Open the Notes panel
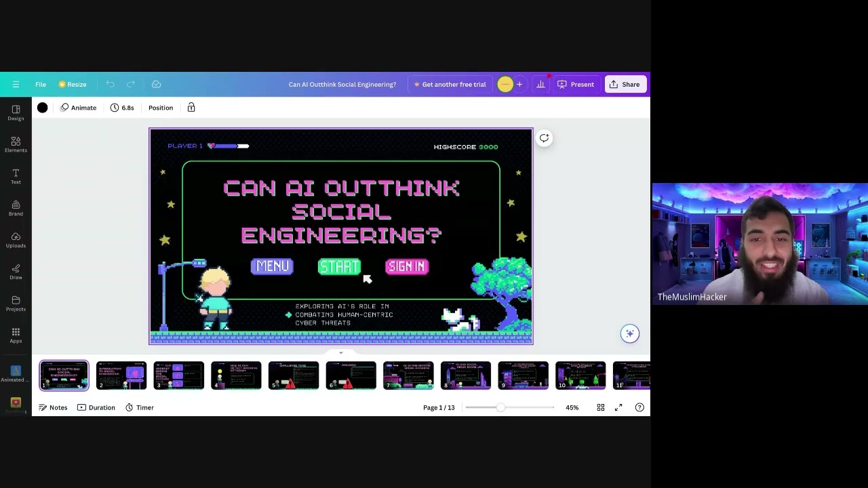868x488 pixels. click(53, 407)
